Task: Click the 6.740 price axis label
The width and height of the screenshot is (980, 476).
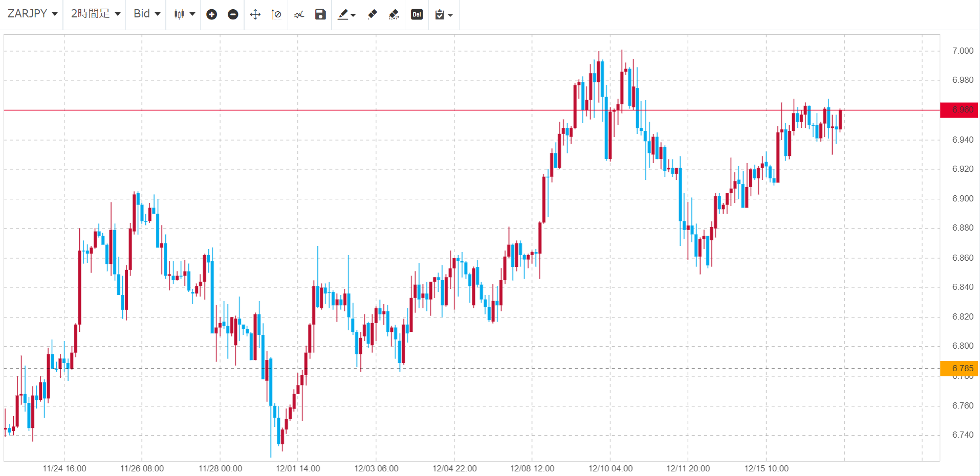Action: pyautogui.click(x=963, y=435)
